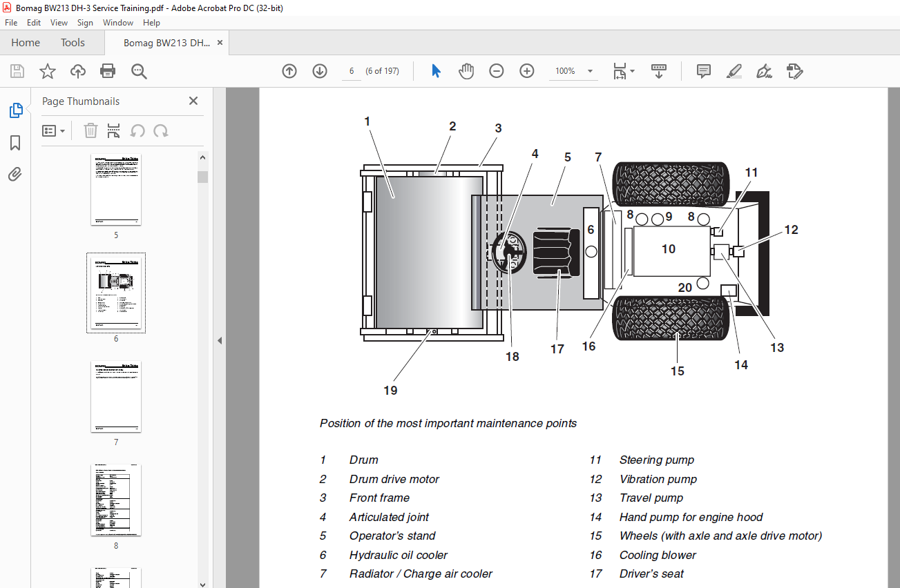Close the Page Thumbnails panel
The image size is (900, 588).
tap(193, 101)
